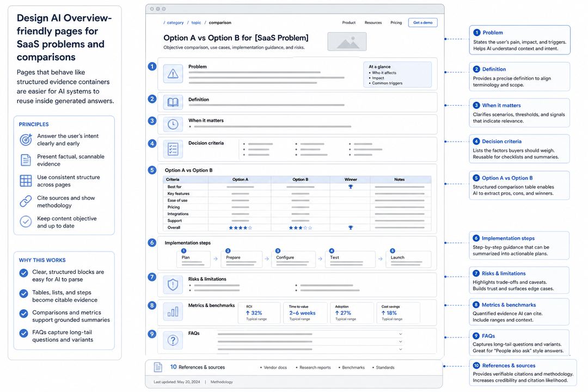The height and width of the screenshot is (392, 588).
Task: Open the Methodology footer link
Action: [222, 382]
